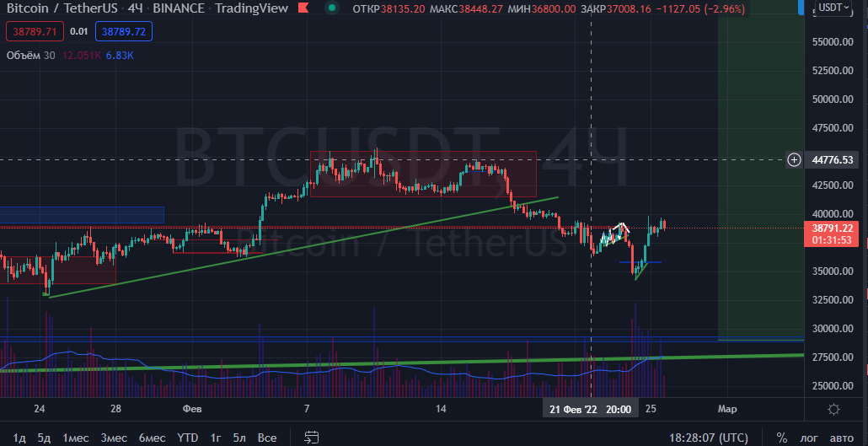Click price axis label 25000.00
This screenshot has height=446, width=868.
click(x=832, y=385)
